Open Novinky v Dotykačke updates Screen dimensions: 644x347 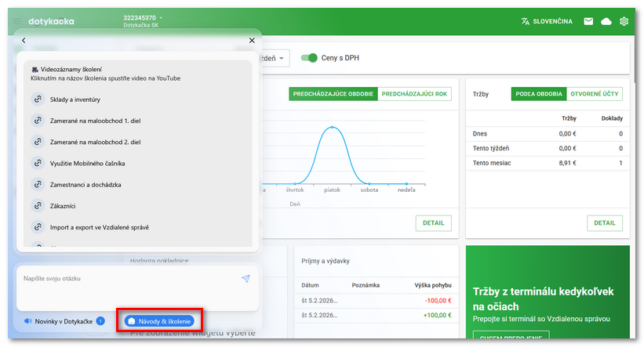click(63, 321)
